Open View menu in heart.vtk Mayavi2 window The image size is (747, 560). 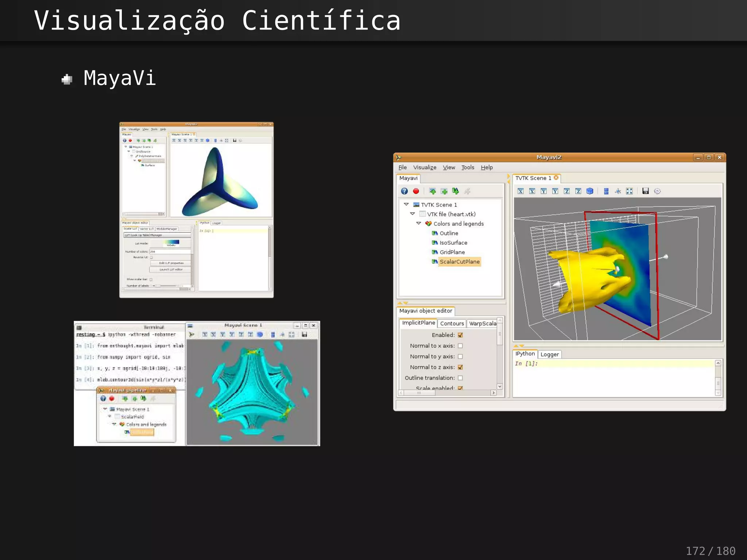point(449,167)
